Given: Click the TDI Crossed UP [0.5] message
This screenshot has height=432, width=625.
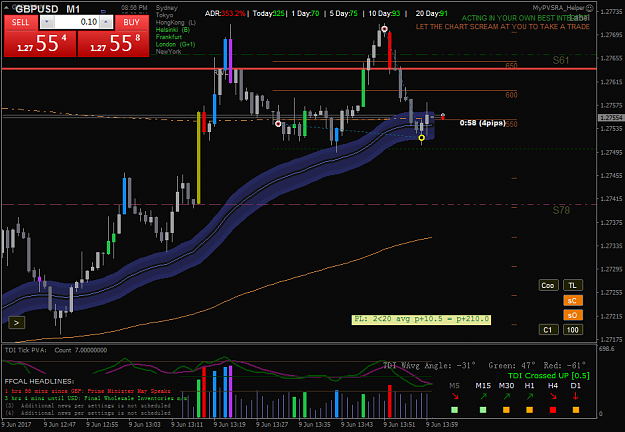Looking at the screenshot, I should 548,375.
